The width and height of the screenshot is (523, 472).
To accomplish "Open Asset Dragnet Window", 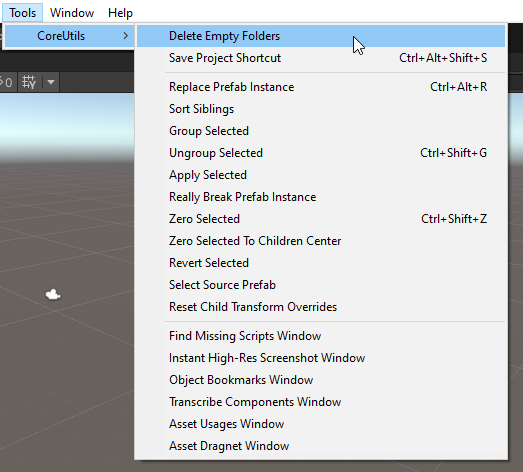I will click(321, 446).
